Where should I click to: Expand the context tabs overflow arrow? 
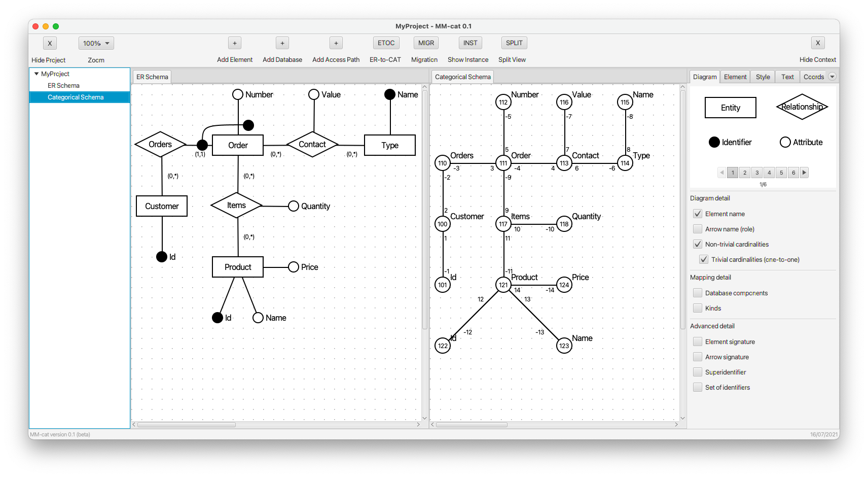pyautogui.click(x=832, y=77)
